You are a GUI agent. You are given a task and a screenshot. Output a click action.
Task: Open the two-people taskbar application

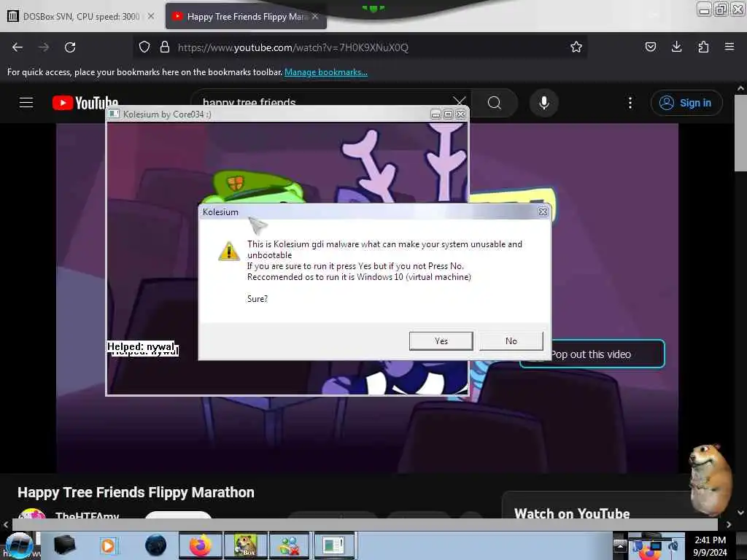[290, 545]
